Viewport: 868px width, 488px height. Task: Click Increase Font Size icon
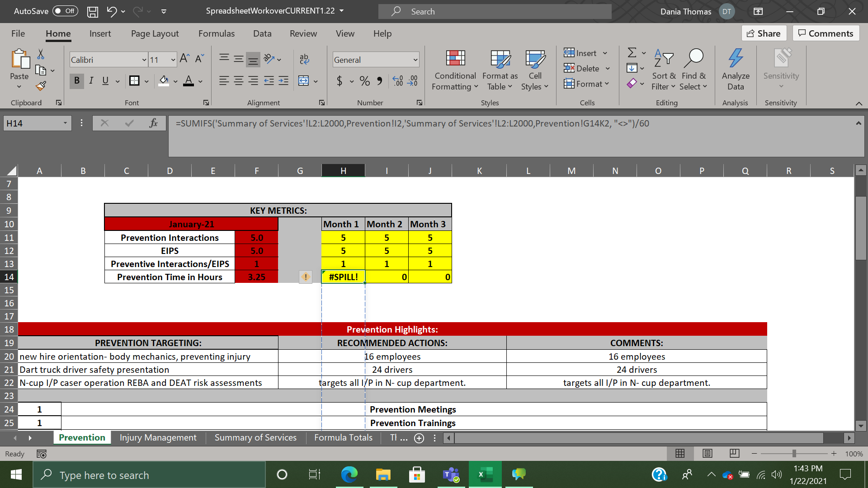click(184, 59)
